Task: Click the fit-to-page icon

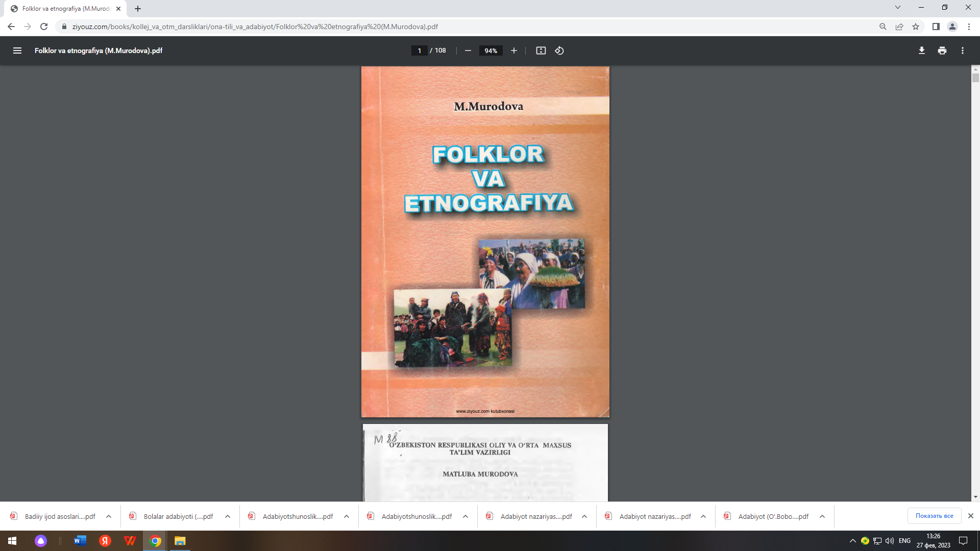Action: coord(541,51)
